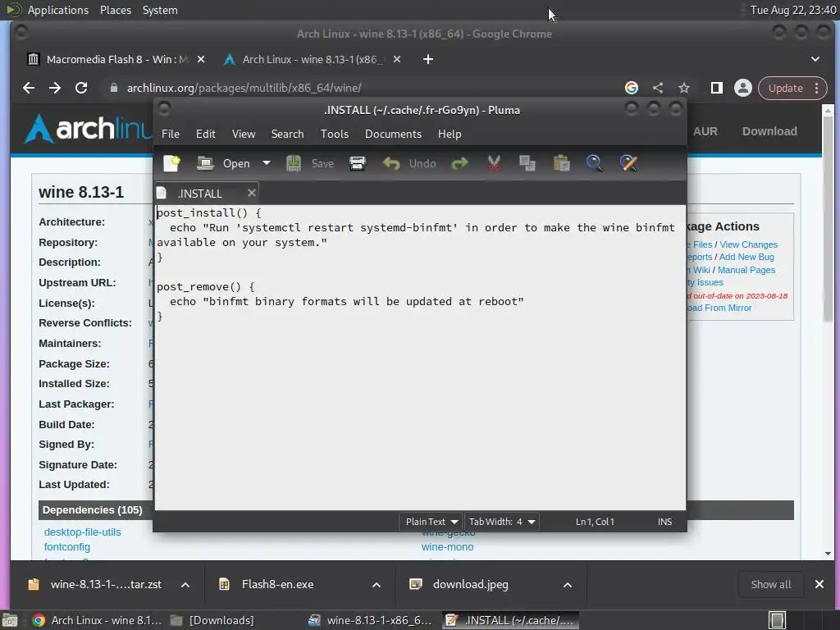Viewport: 840px width, 630px height.
Task: Open the wine-mono dependency link
Action: point(447,547)
